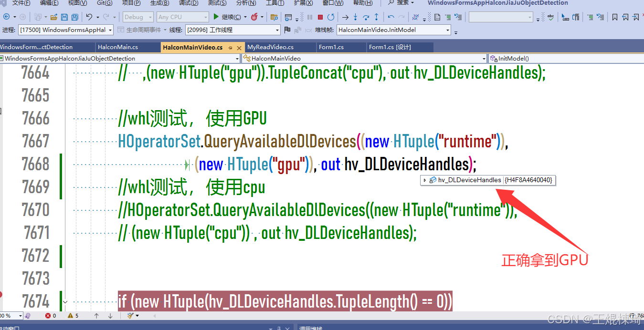Open the 帮助(H) Help menu
The image size is (644, 330).
363,3
